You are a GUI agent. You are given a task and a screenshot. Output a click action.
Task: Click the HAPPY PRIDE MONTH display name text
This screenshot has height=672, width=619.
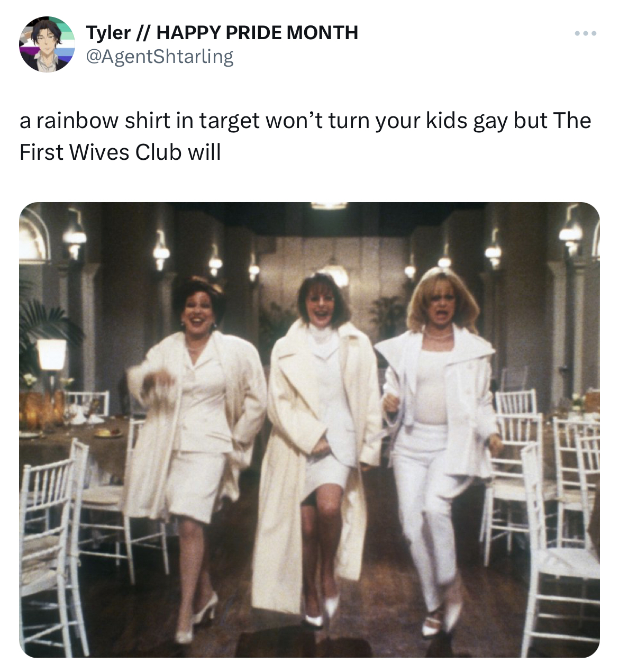[257, 33]
